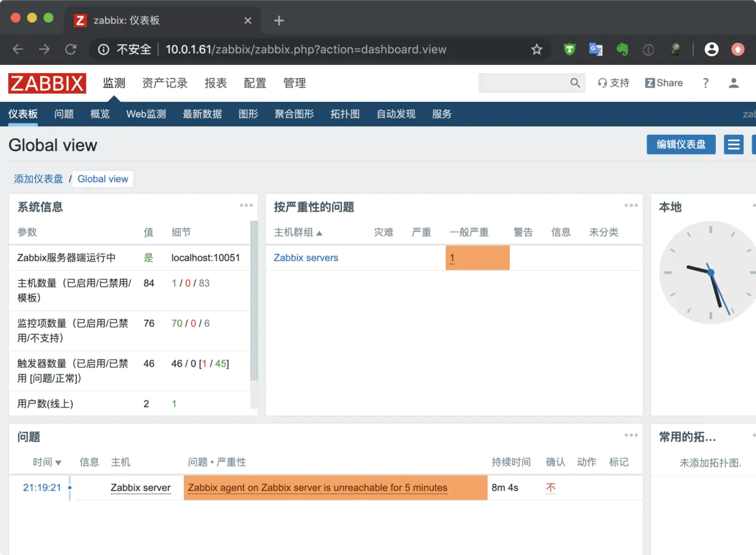Go to the 概览 submenu tab

pos(100,114)
